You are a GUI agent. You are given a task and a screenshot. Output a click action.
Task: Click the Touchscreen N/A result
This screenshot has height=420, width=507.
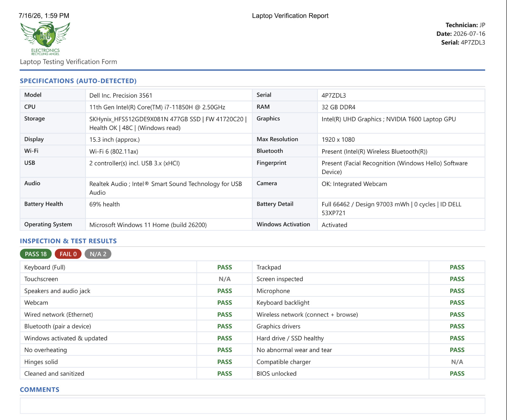(x=225, y=279)
